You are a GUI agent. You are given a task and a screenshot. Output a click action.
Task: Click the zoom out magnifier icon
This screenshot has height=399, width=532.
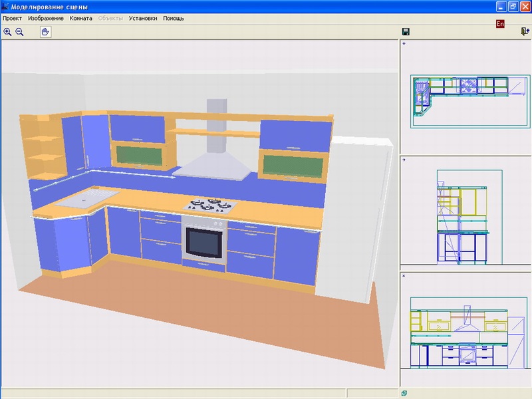coord(19,32)
